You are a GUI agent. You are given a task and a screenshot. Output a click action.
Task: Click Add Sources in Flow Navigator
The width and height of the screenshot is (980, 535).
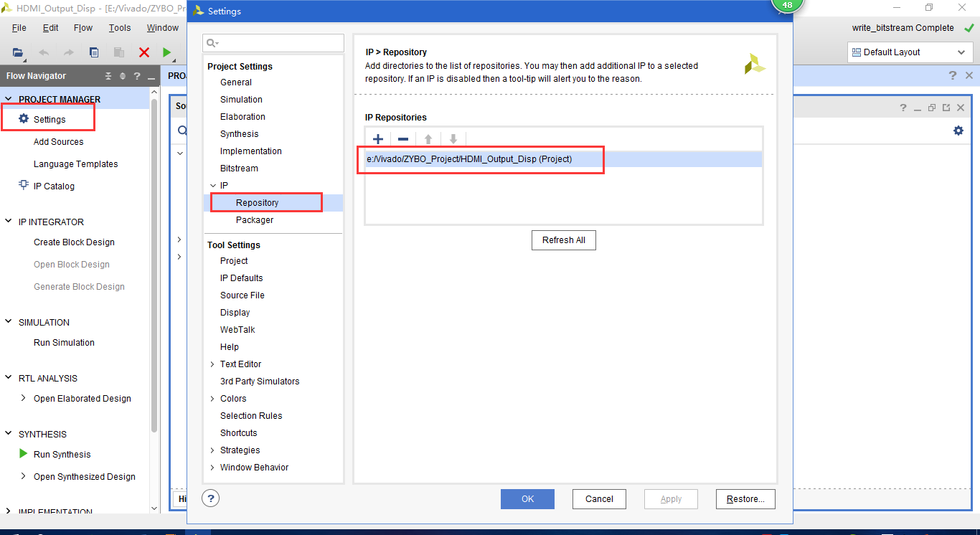point(59,142)
